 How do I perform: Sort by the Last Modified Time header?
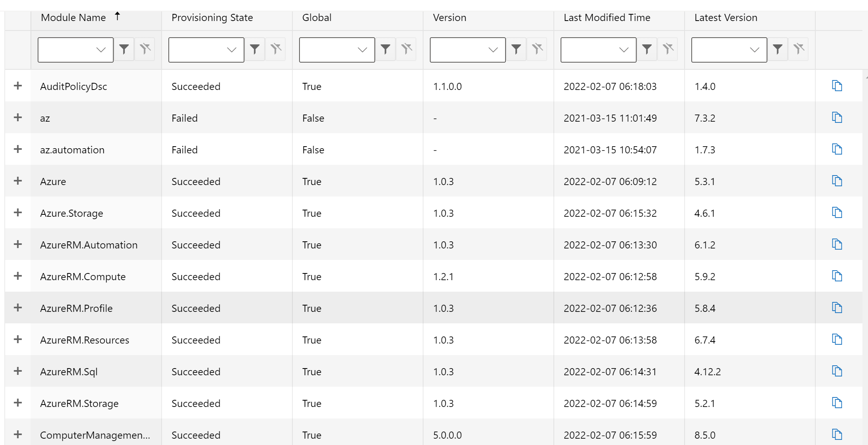click(607, 17)
